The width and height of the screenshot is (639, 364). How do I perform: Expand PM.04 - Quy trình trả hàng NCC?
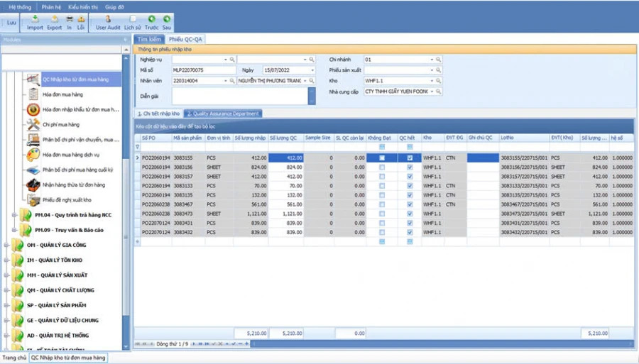click(x=14, y=215)
